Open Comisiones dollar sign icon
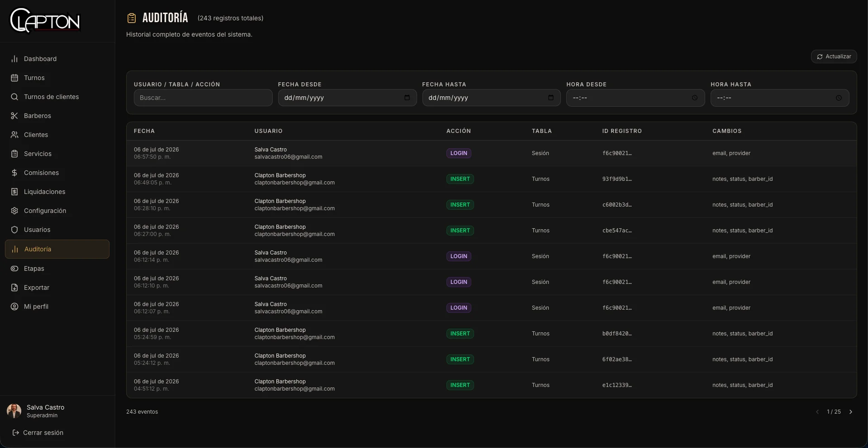868x448 pixels. pos(14,173)
